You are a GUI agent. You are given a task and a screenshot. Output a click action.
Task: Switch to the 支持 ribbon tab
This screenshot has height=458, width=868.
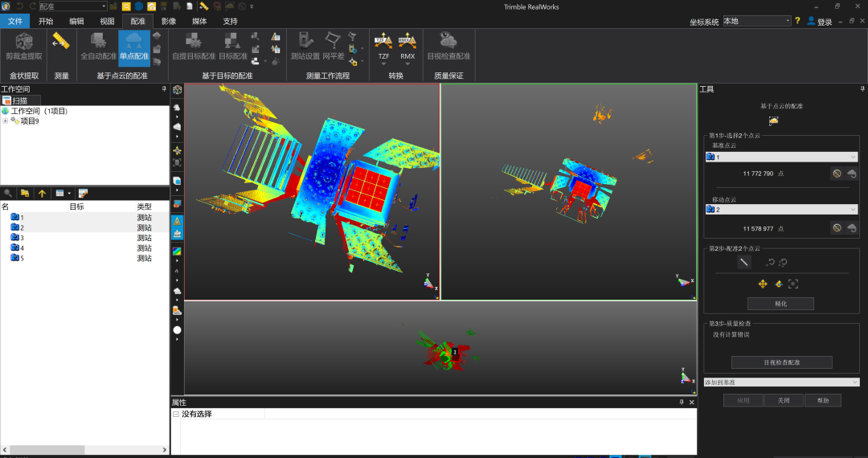click(230, 21)
